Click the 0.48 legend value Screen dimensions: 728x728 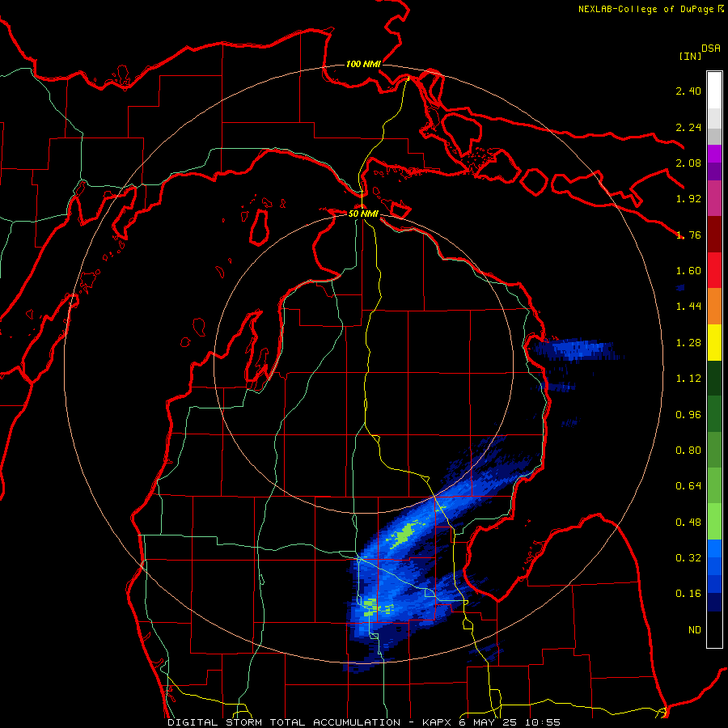[x=688, y=523]
